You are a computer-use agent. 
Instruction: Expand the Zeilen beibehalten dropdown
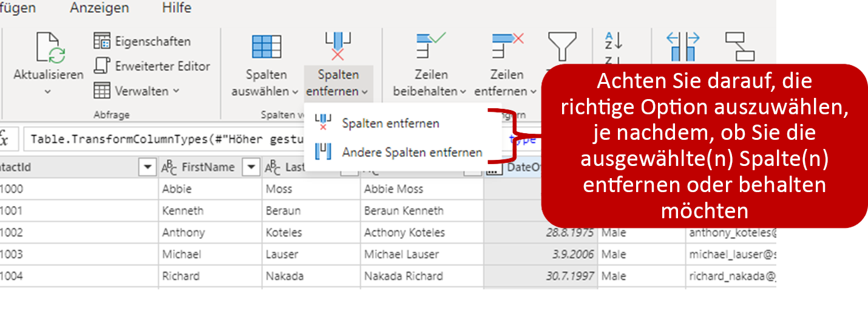[x=463, y=92]
